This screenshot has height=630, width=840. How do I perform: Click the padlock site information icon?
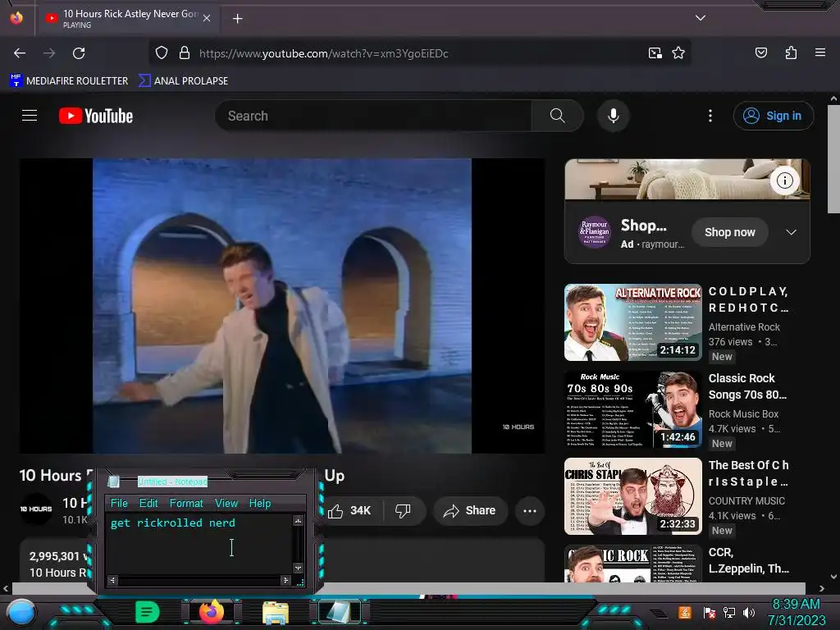(185, 53)
